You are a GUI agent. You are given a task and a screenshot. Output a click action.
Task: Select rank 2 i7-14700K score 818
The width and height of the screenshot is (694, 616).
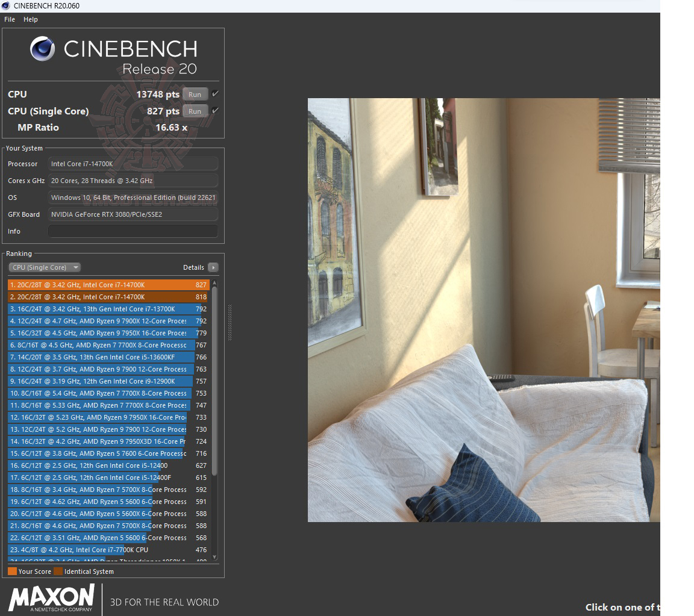108,297
